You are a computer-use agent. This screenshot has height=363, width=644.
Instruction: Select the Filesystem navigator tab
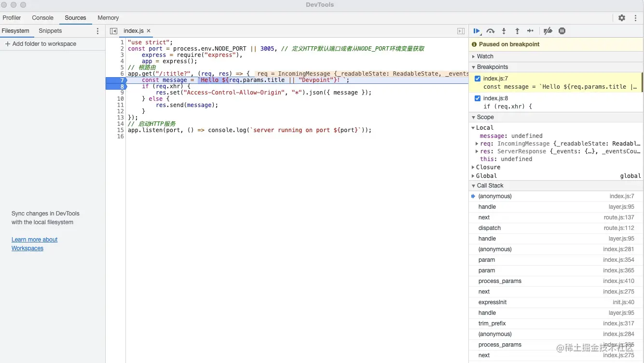point(15,31)
